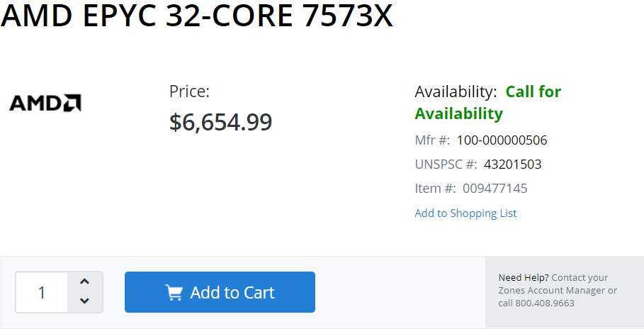Click the AMD brand logo
Image resolution: width=644 pixels, height=329 pixels.
point(45,103)
